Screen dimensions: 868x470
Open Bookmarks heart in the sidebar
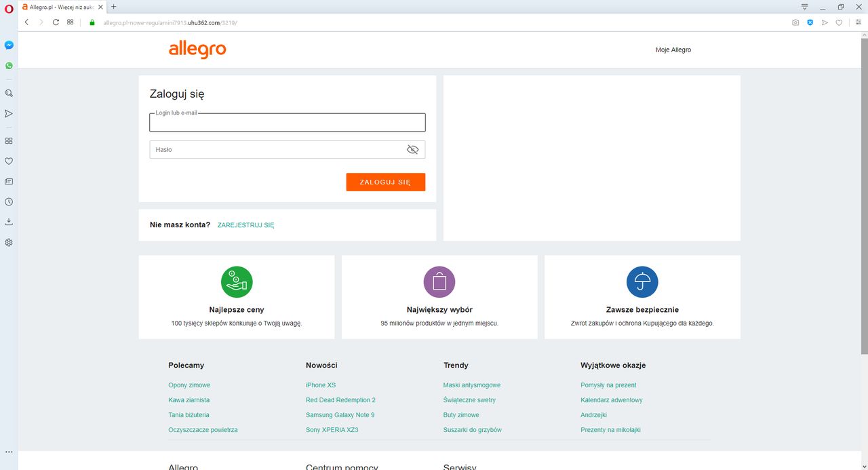9,161
